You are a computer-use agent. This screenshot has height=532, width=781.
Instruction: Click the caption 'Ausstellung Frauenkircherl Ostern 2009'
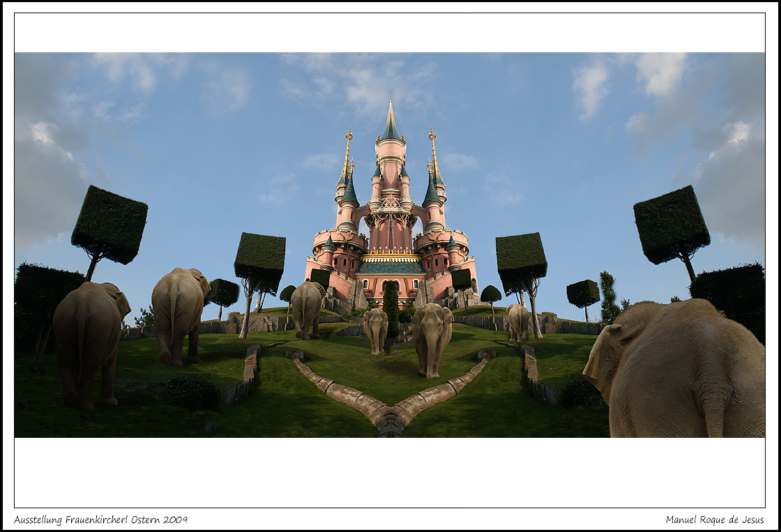click(100, 519)
